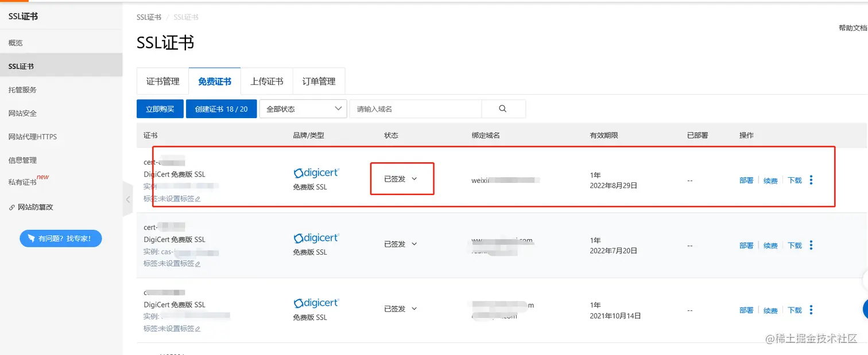Open more actions for 2022年7月20日 certificate
Screen dimensions: 868x355
pyautogui.click(x=811, y=245)
